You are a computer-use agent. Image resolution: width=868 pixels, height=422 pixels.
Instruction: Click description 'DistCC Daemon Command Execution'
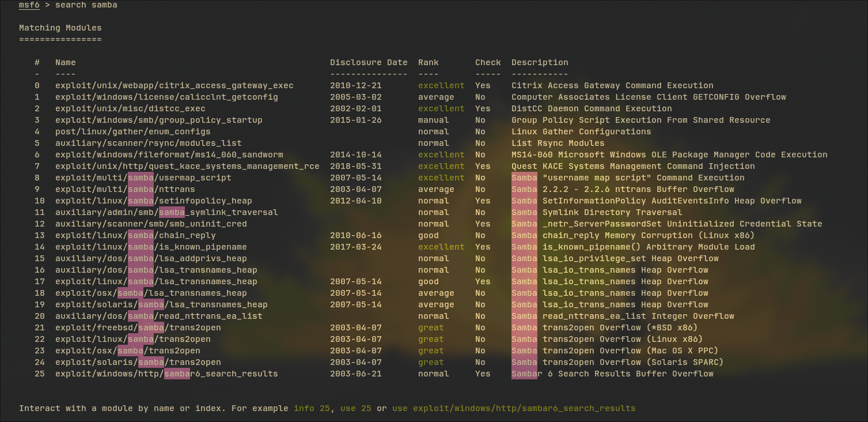pyautogui.click(x=592, y=108)
